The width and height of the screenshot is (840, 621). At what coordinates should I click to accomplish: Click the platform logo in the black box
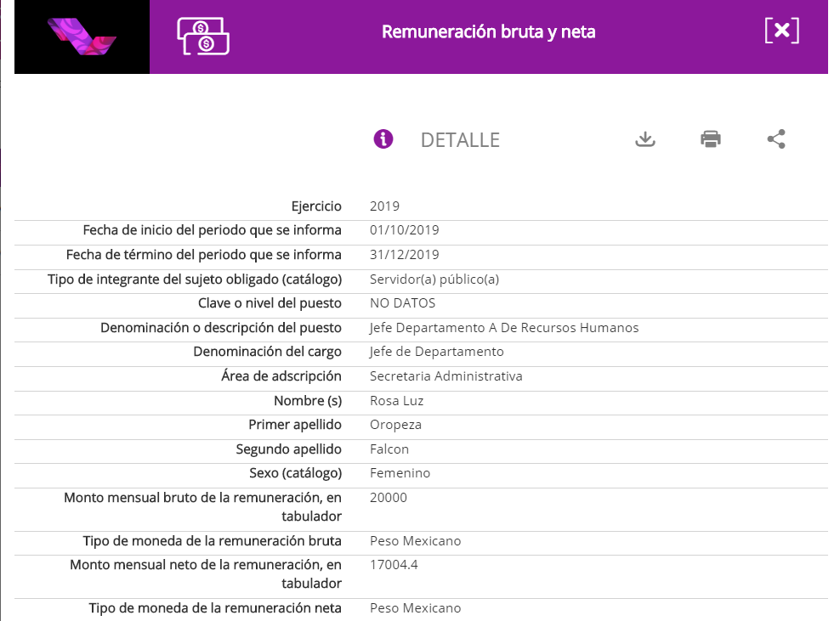point(82,37)
